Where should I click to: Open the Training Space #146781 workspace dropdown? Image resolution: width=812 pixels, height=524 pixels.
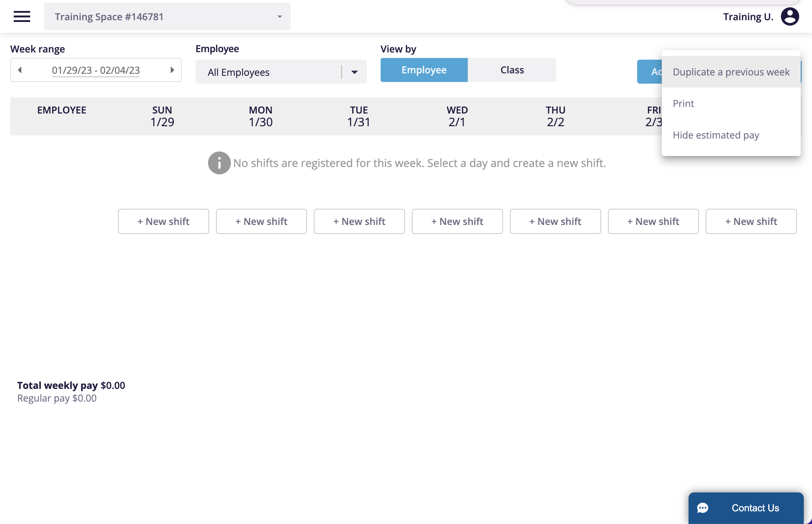[x=167, y=16]
